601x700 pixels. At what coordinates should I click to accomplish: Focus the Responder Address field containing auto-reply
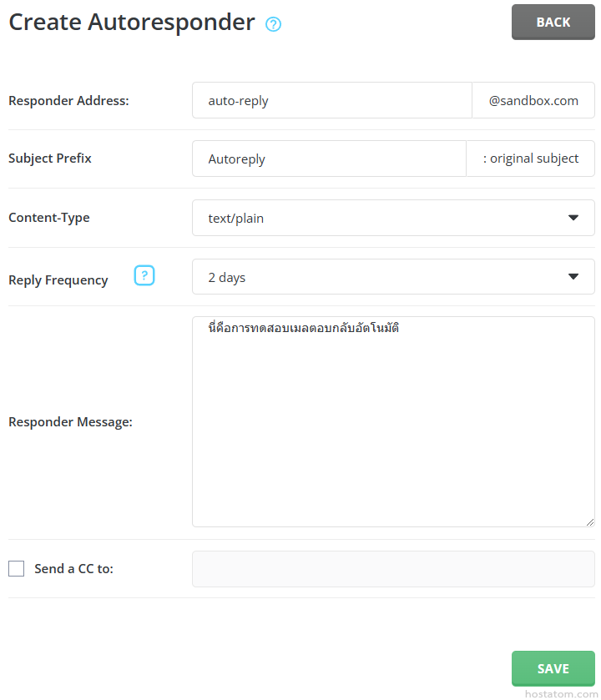point(332,100)
